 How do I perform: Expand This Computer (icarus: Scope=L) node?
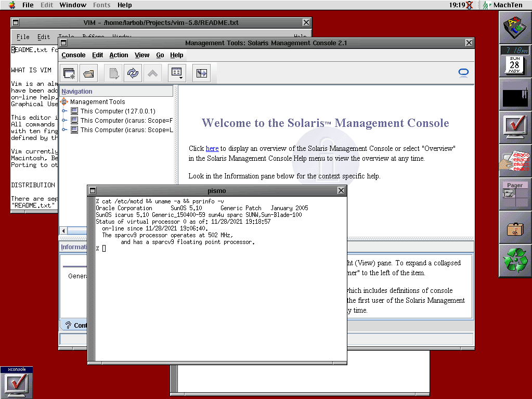coord(64,130)
